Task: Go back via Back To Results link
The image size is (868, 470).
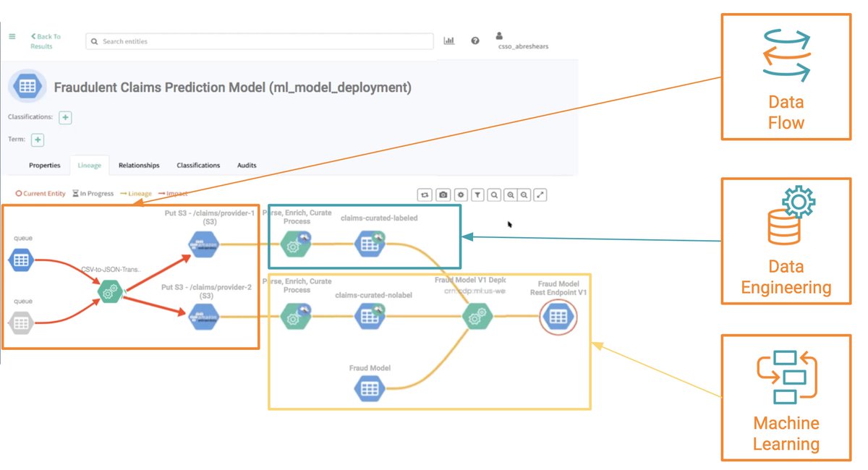Action: pyautogui.click(x=46, y=41)
